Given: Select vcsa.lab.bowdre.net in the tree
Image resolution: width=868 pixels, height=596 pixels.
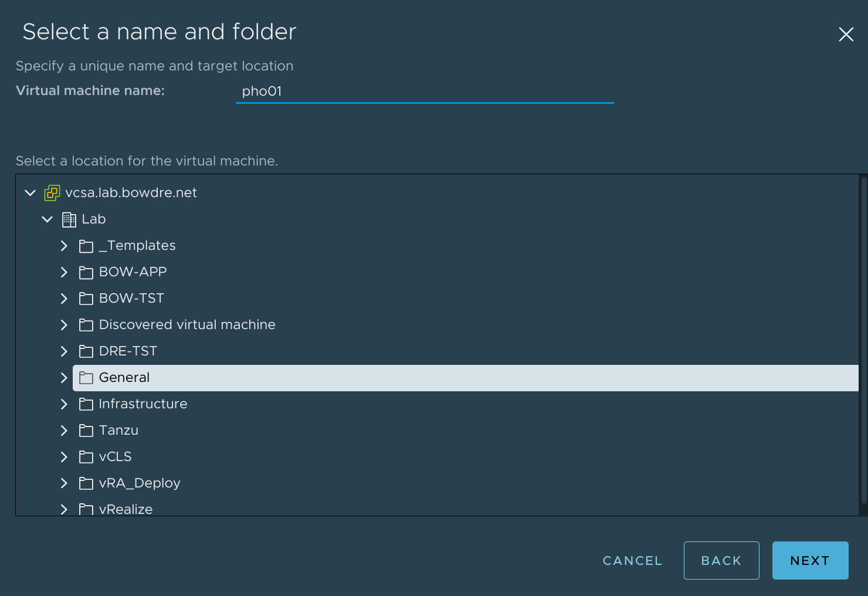Looking at the screenshot, I should pos(131,192).
